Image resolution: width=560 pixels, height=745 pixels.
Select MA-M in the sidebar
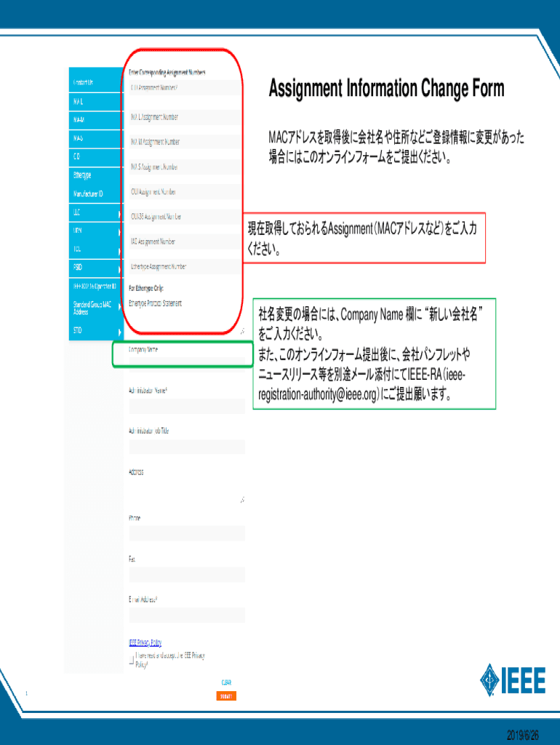coord(96,120)
